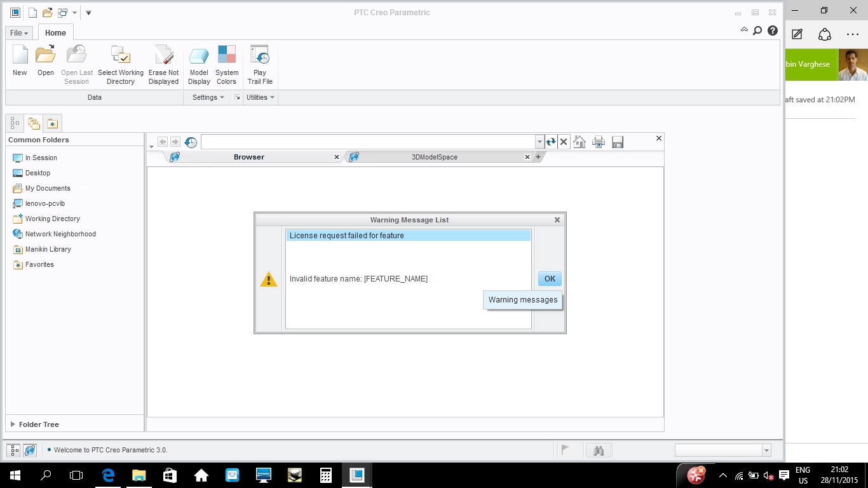Select In Session folder
Screen dimensions: 868x488
[35, 158]
